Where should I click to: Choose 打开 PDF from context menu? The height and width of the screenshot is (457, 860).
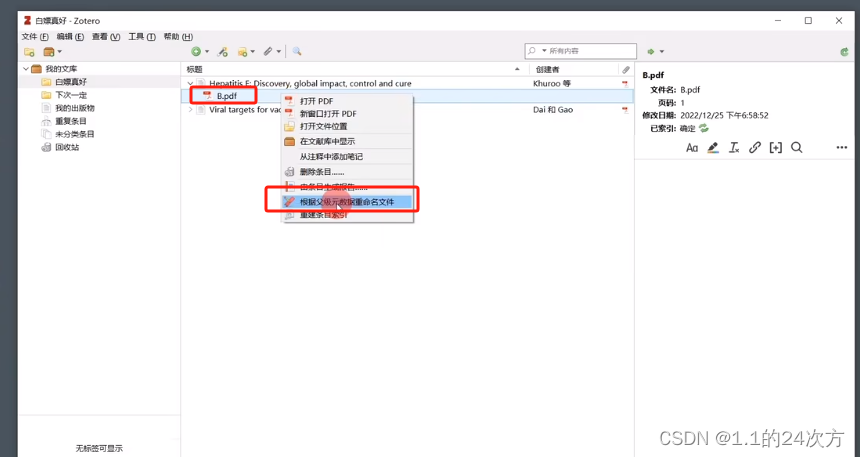347,101
